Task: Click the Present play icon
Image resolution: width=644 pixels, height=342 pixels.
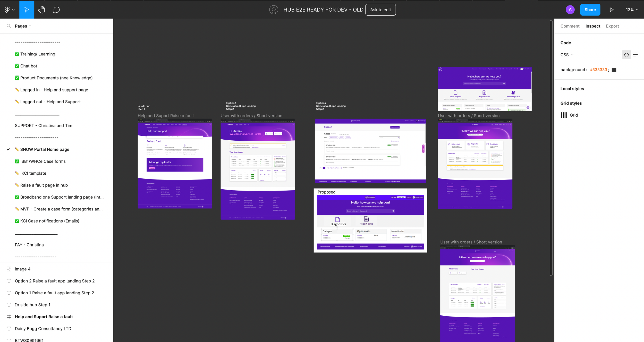Action: (612, 10)
